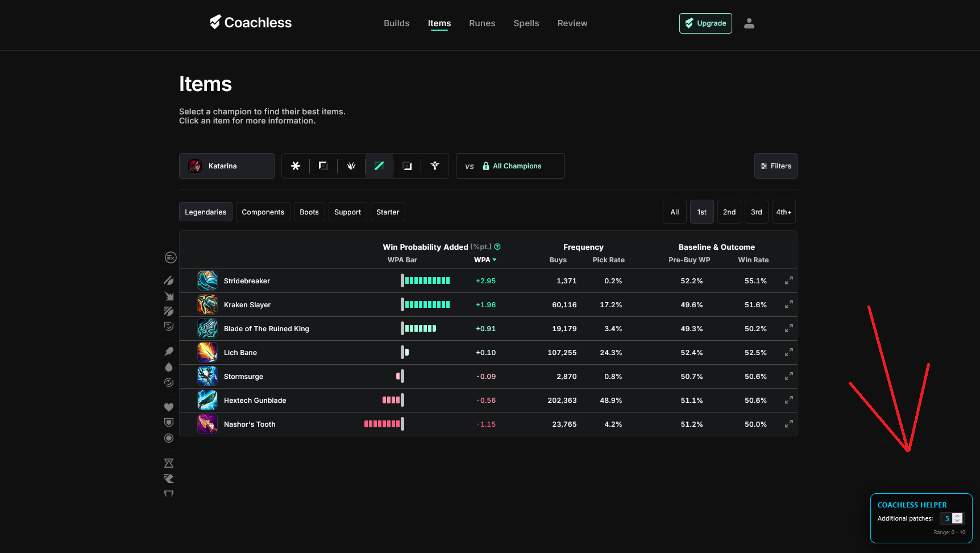980x553 pixels.
Task: Switch to the Legendaries tab
Action: (206, 212)
